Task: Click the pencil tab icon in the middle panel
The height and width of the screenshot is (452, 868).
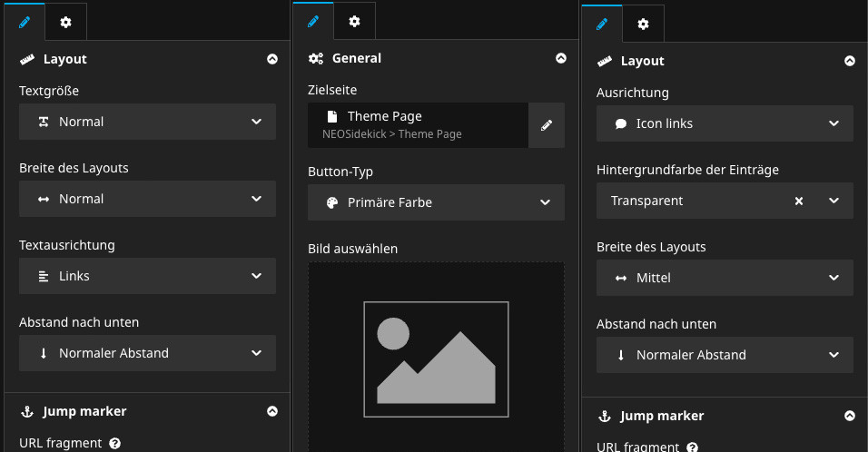Action: coord(313,21)
